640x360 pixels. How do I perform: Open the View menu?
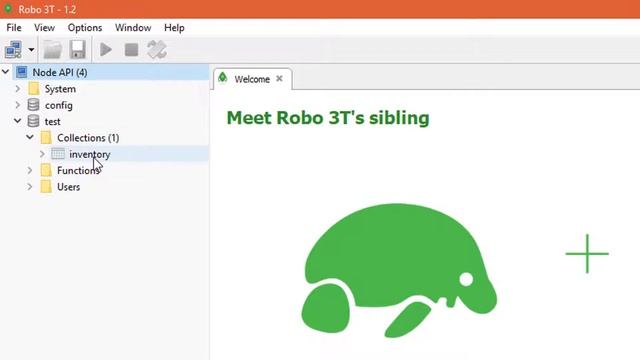click(x=44, y=28)
